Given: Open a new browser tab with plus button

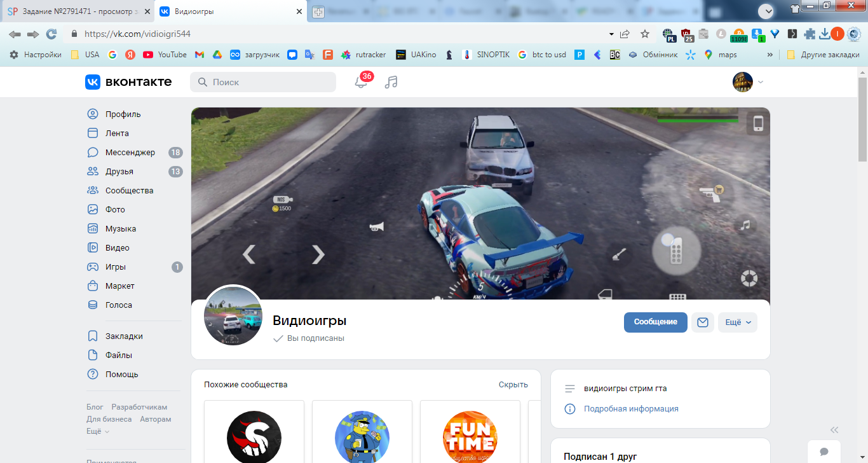Looking at the screenshot, I should point(318,11).
